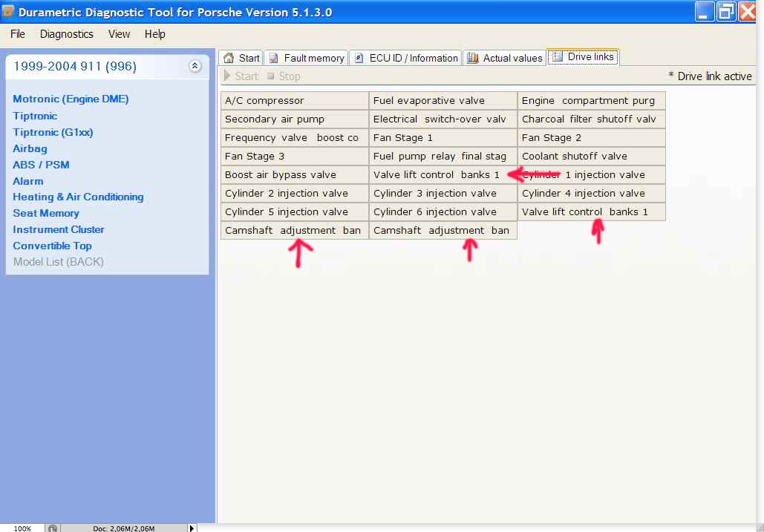Image resolution: width=764 pixels, height=532 pixels.
Task: Click the black arrow beside Doc size in the status bar
Action: coord(192,528)
